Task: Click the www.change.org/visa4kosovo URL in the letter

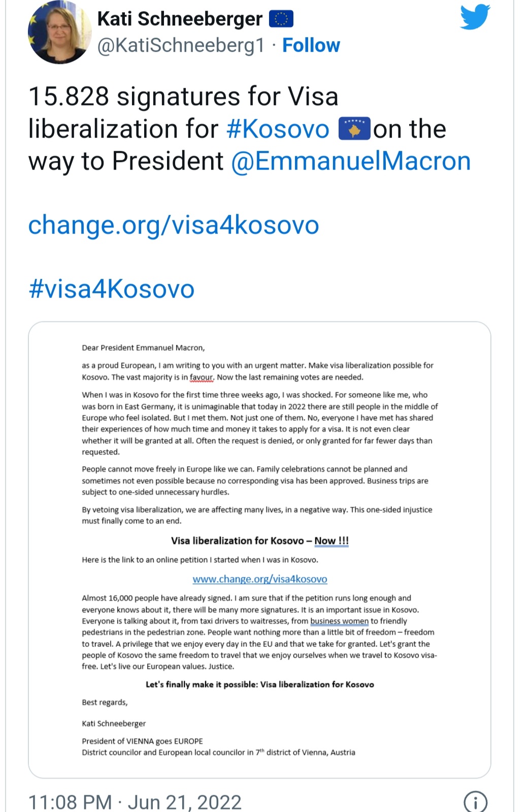Action: pos(260,579)
